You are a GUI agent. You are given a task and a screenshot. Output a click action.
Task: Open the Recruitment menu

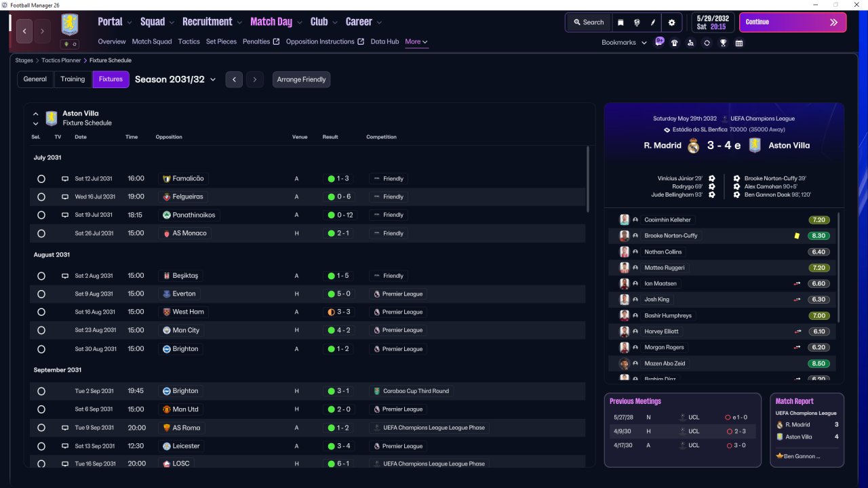pos(212,22)
